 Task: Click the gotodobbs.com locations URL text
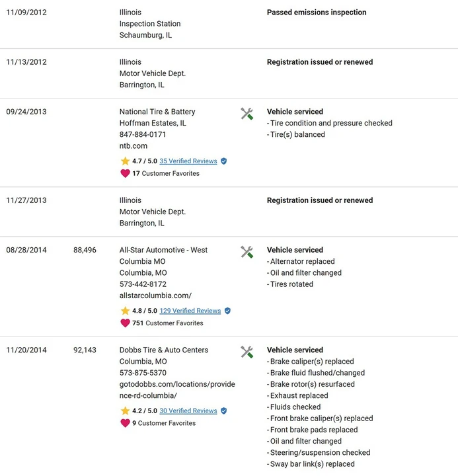[177, 390]
